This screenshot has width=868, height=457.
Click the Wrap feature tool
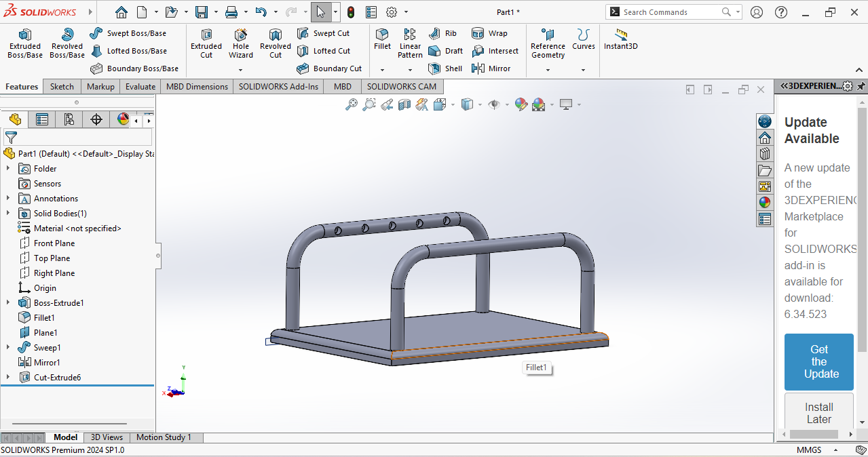coord(489,33)
